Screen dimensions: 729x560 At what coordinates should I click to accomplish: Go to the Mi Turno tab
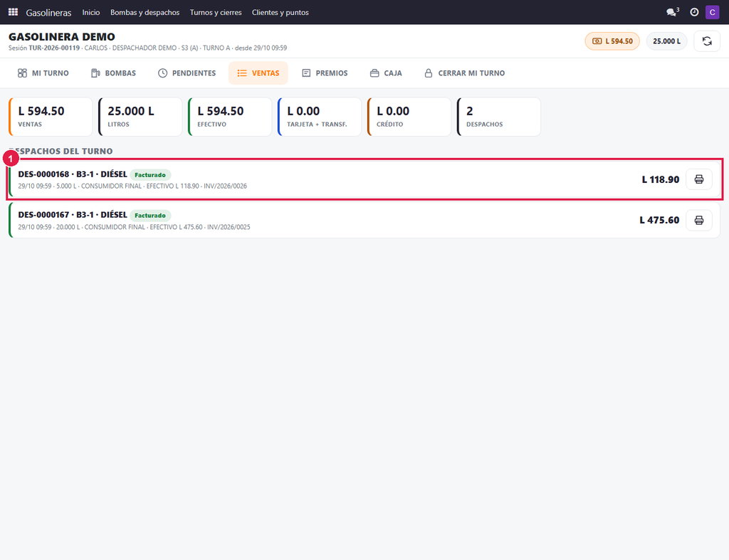click(x=43, y=73)
